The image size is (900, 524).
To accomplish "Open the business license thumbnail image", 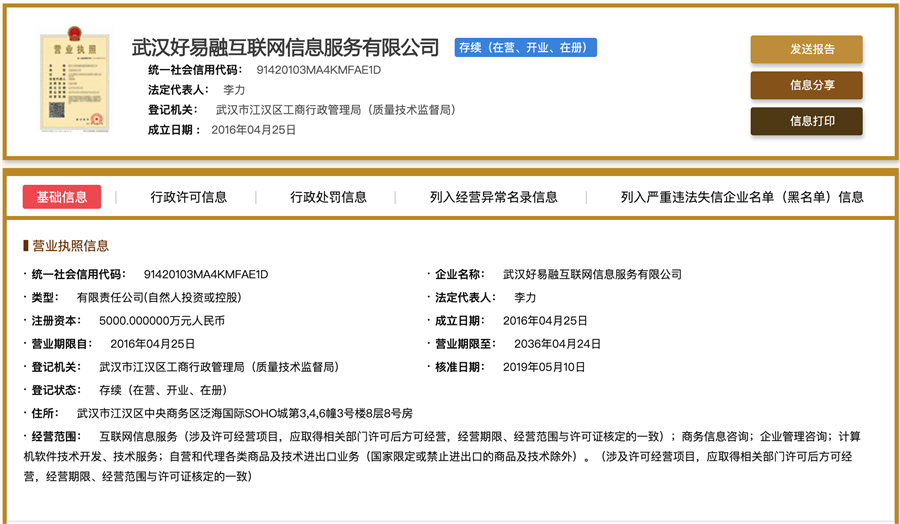I will (75, 78).
